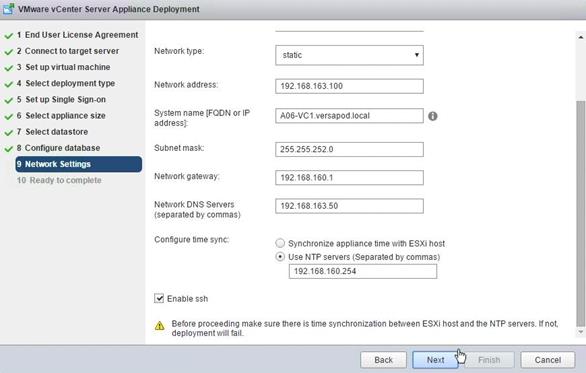Click the NTP servers address field
The height and width of the screenshot is (373, 586).
[x=363, y=271]
